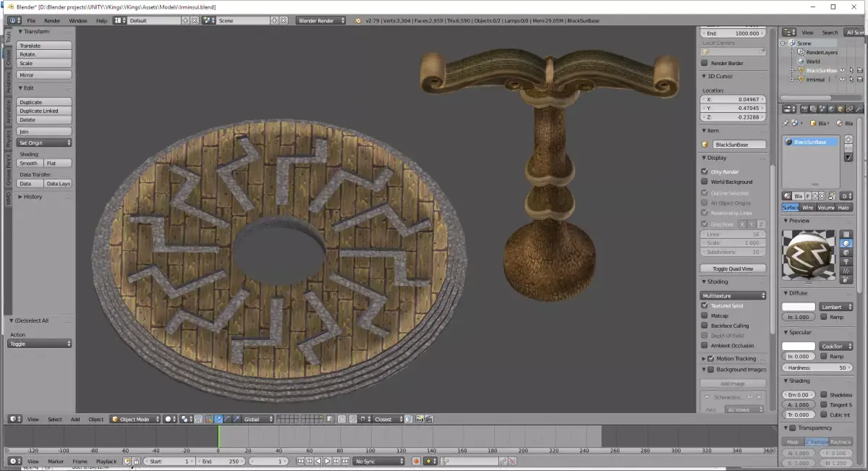Select cube preview type in material Preview
868x471 pixels.
(846, 253)
